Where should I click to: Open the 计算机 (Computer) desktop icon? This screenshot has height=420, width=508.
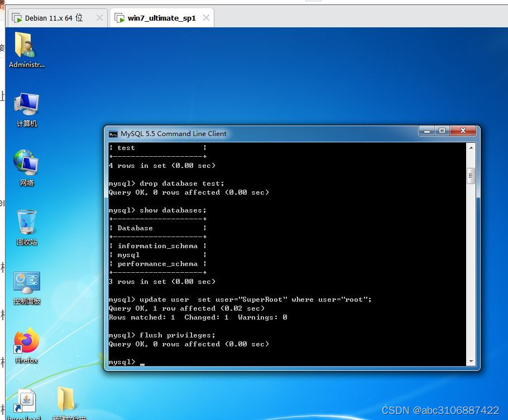click(27, 110)
